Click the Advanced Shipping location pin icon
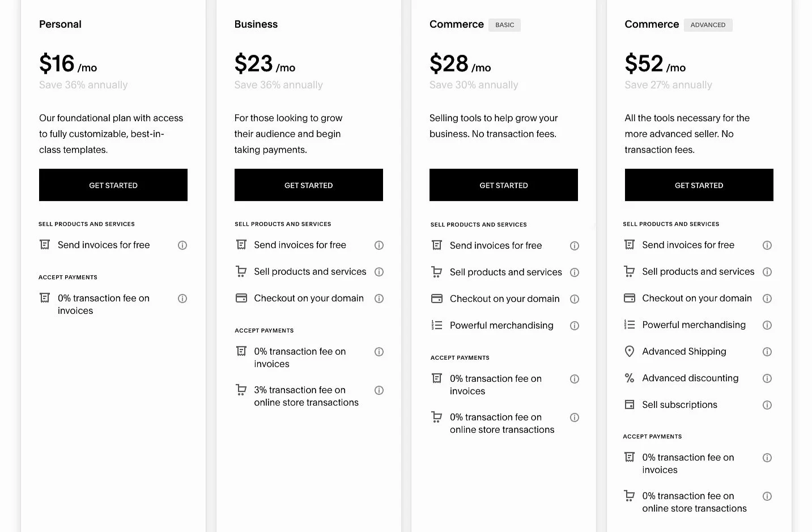Screen dimensions: 812x532 [629, 351]
